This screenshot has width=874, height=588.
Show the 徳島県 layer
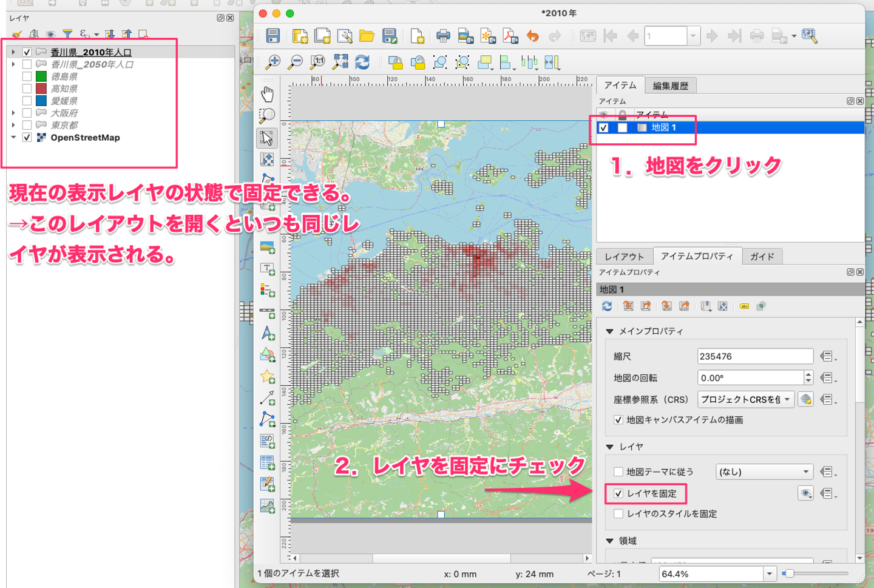point(27,76)
